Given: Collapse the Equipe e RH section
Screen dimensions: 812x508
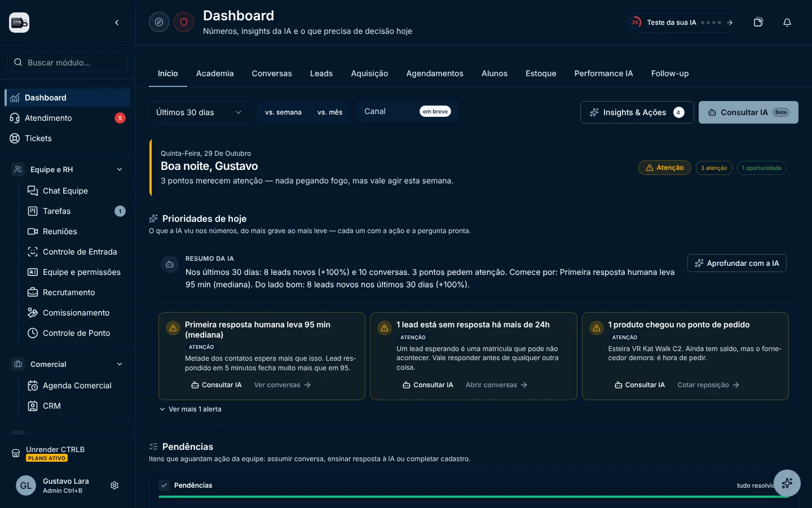Looking at the screenshot, I should click(120, 169).
